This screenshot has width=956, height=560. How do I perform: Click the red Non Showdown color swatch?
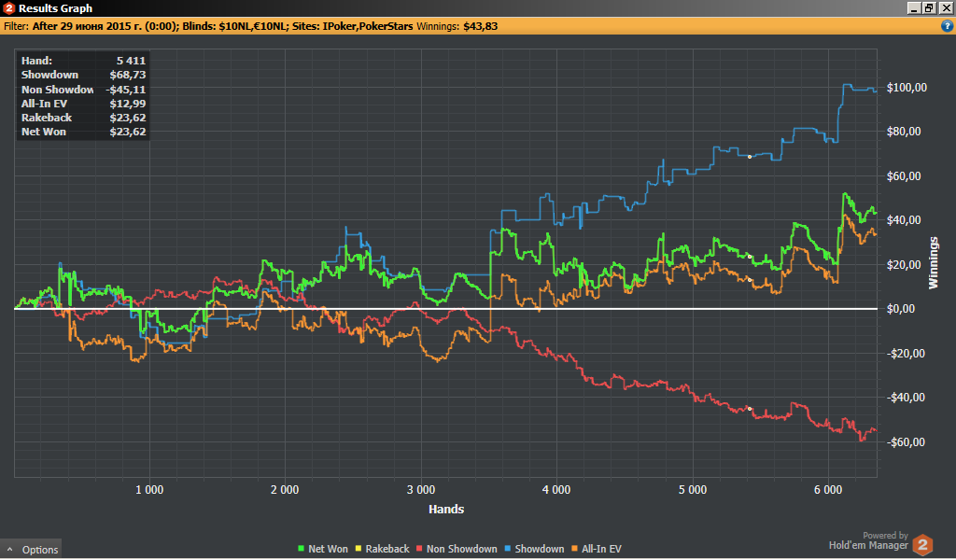(x=419, y=549)
